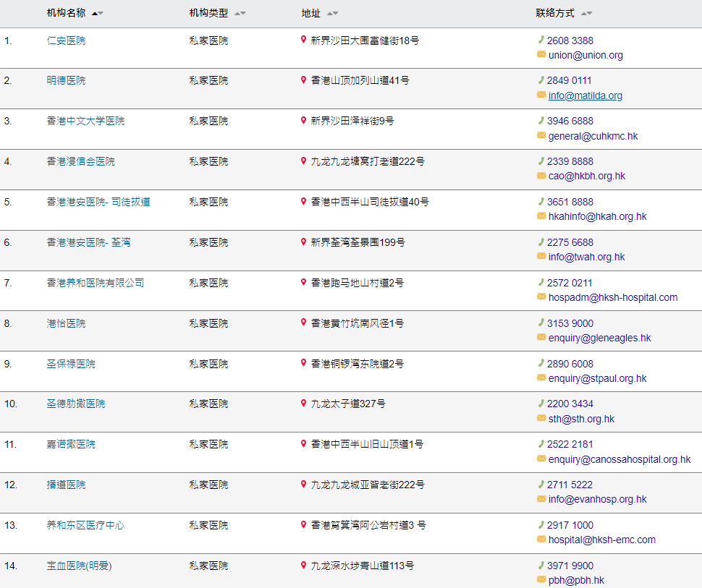Viewport: 702px width, 588px height.
Task: Sort table by 地址 column arrows
Action: tap(333, 14)
